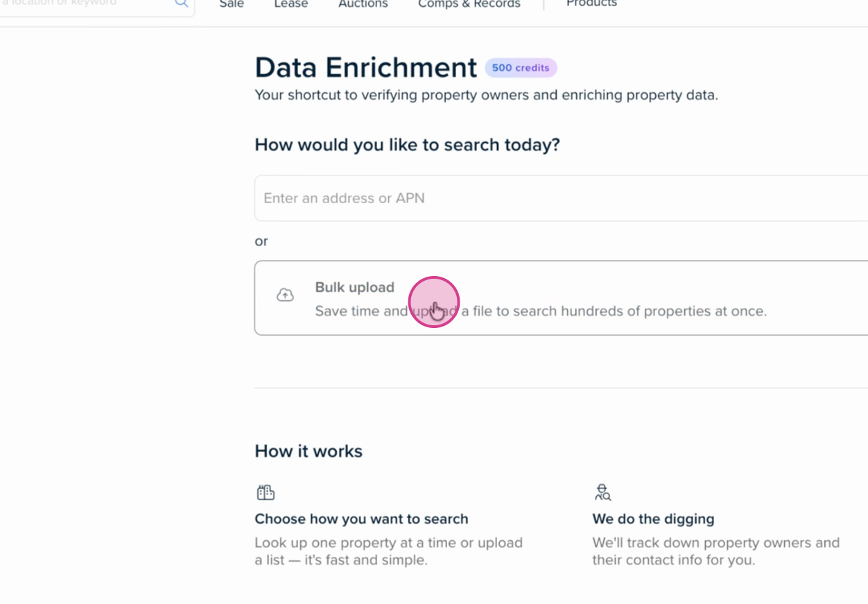Click the 500 credits badge
The height and width of the screenshot is (604, 868).
(x=521, y=68)
